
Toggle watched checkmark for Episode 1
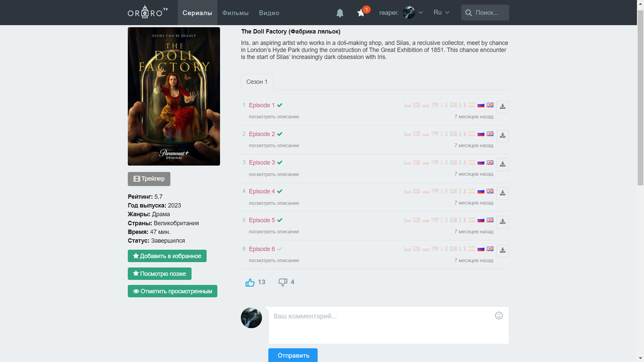pyautogui.click(x=280, y=105)
